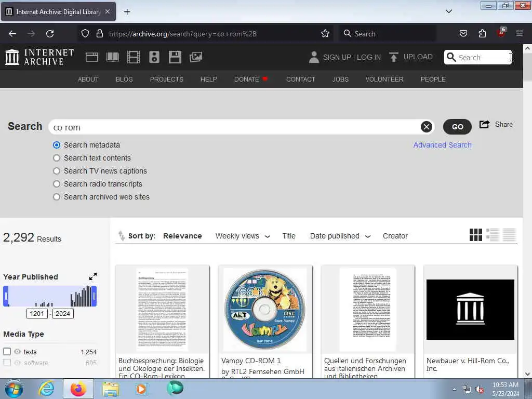Click the end year 2024 field

(63, 313)
